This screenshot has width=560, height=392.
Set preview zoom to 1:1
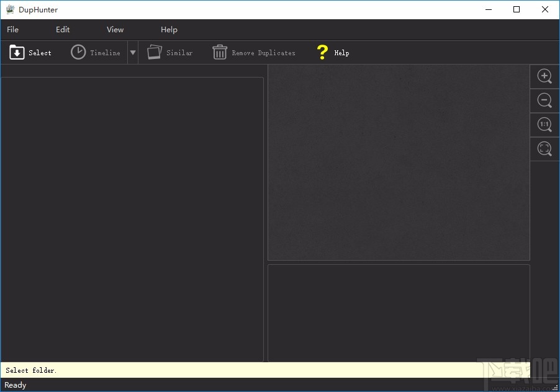coord(544,125)
